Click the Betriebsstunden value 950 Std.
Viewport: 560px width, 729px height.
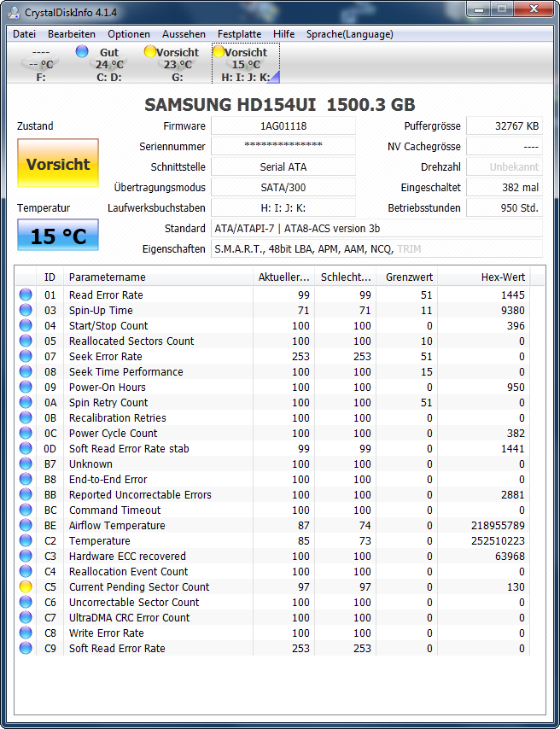coord(505,207)
